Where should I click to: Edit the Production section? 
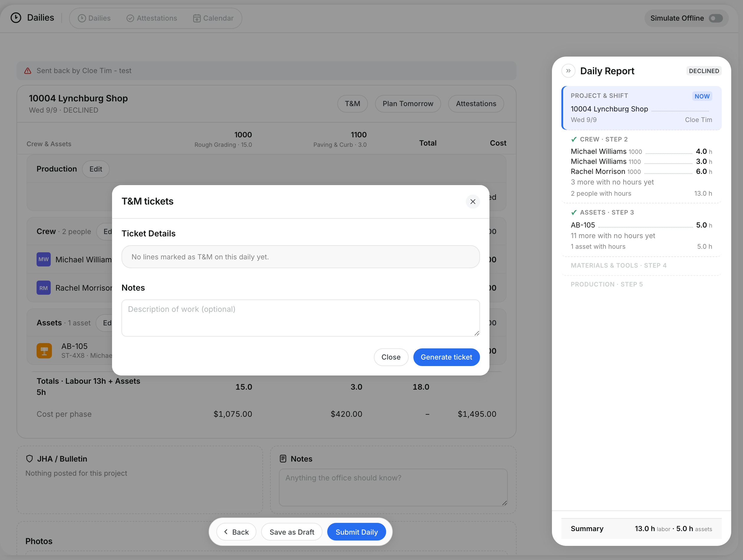pos(96,169)
